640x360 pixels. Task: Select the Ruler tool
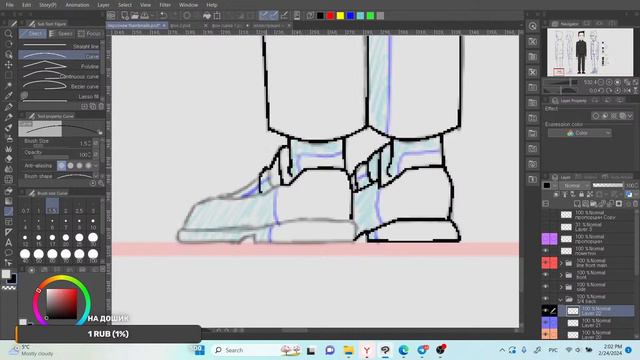(x=8, y=232)
